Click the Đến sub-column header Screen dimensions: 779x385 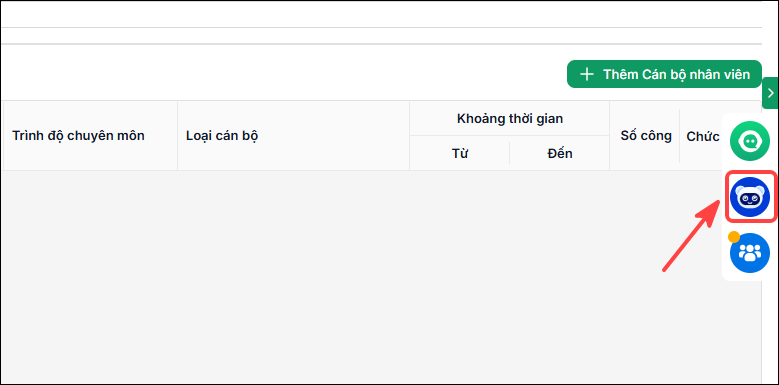pyautogui.click(x=560, y=154)
